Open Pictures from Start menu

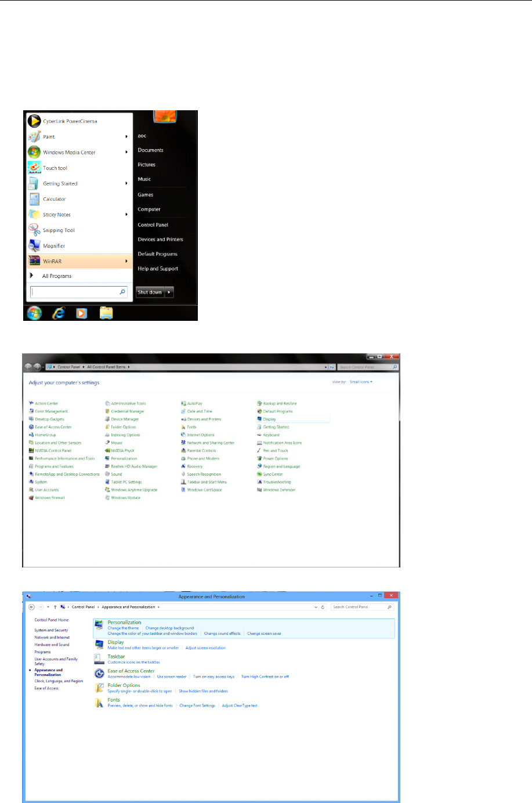point(147,165)
